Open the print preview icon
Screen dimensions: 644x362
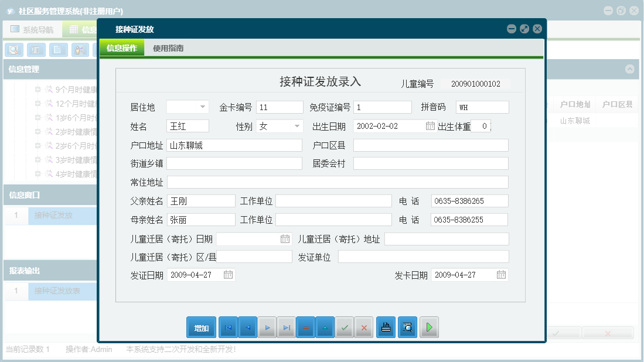tap(407, 327)
